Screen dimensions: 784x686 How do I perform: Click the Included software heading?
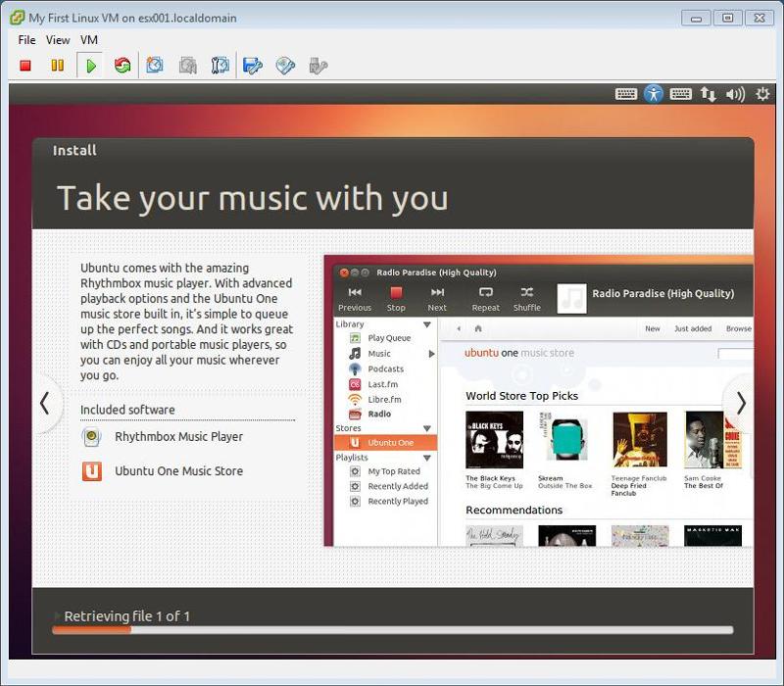coord(127,410)
